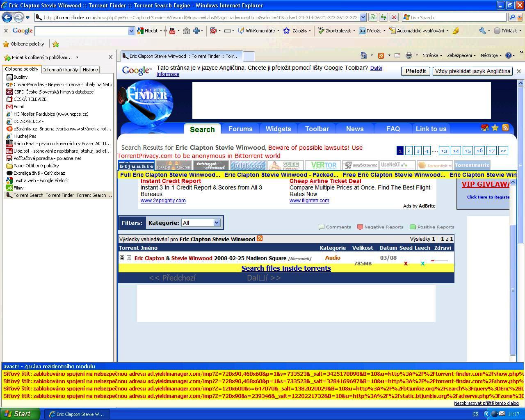Open the YouTube button in Google Toolbar
This screenshot has width=525, height=420.
172,31
